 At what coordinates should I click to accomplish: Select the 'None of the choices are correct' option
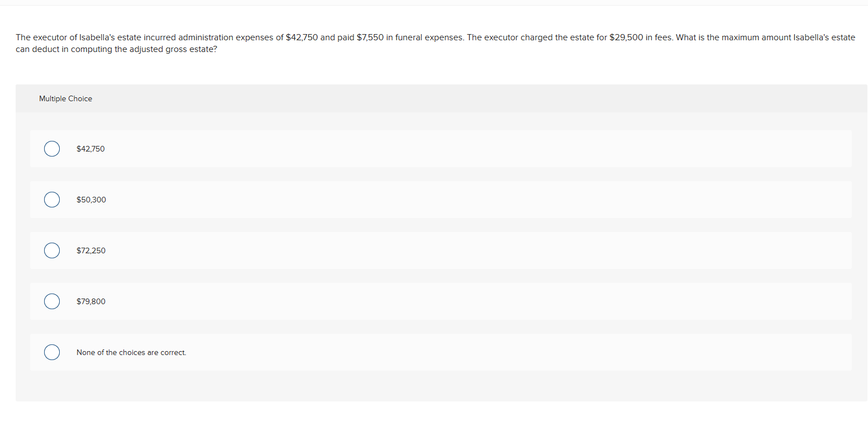51,352
